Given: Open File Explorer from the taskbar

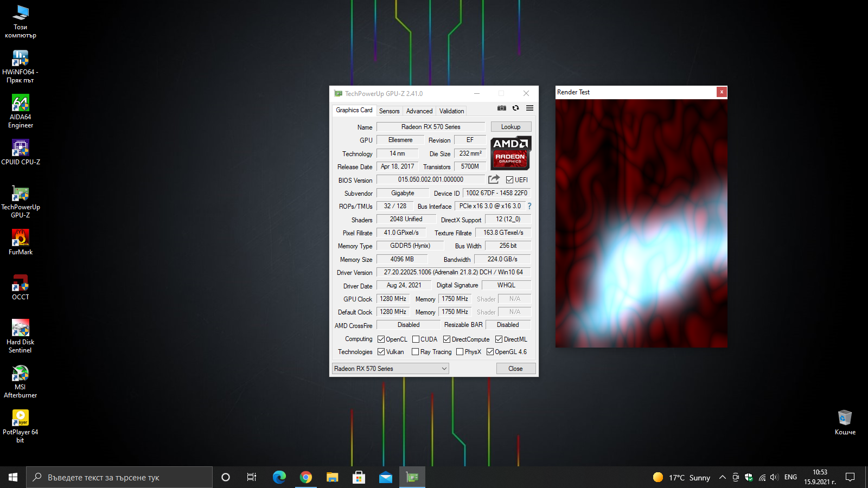Looking at the screenshot, I should [333, 477].
